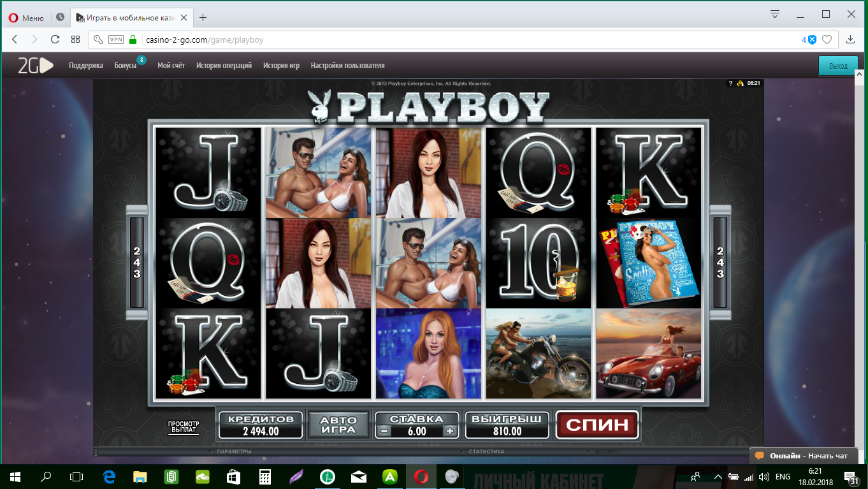The image size is (868, 489).
Task: Click the flame icon next to game clock
Action: point(740,83)
